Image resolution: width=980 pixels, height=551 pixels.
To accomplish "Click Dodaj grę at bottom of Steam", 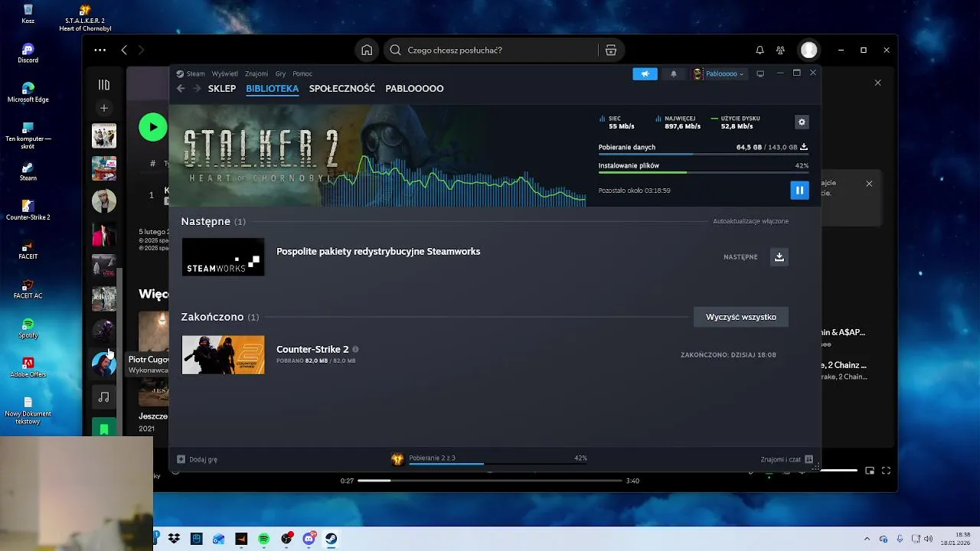I will tap(198, 459).
